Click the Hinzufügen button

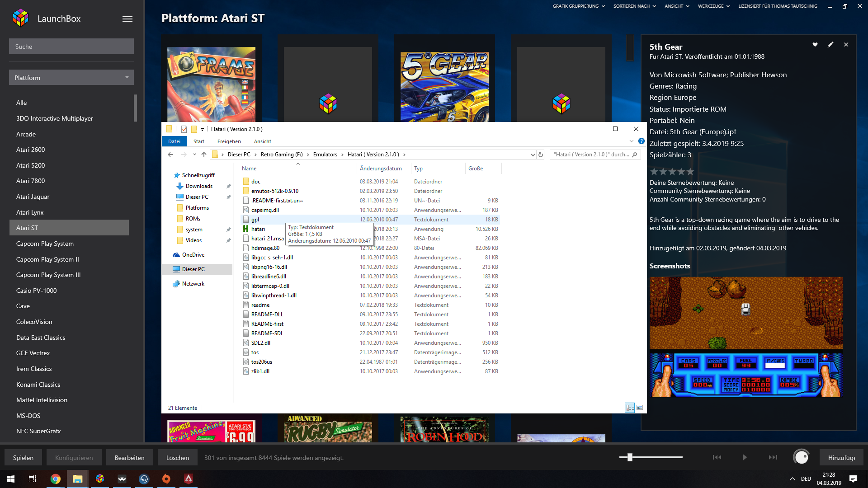point(841,457)
